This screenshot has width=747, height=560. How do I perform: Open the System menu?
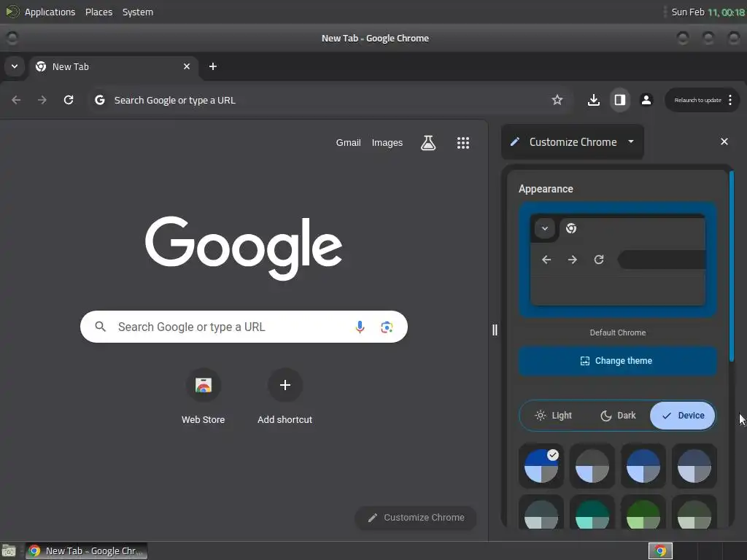point(138,12)
